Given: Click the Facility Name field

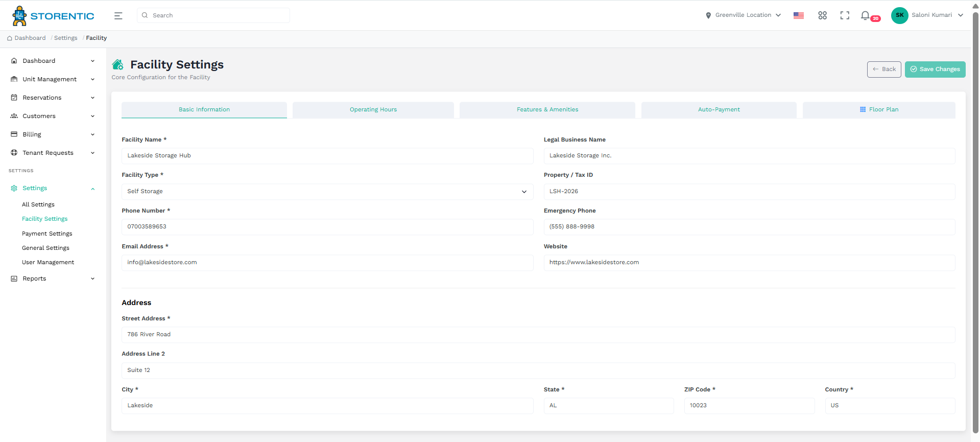Looking at the screenshot, I should pos(327,156).
